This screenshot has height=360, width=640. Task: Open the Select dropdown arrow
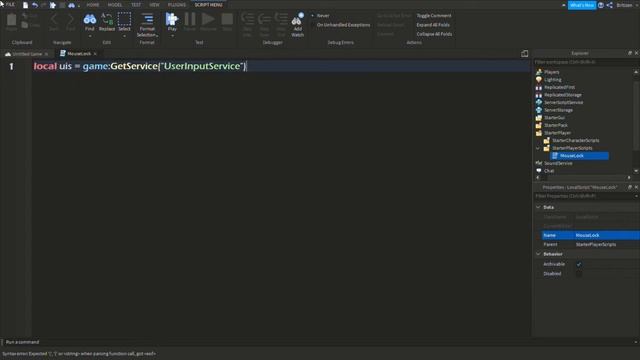(124, 36)
